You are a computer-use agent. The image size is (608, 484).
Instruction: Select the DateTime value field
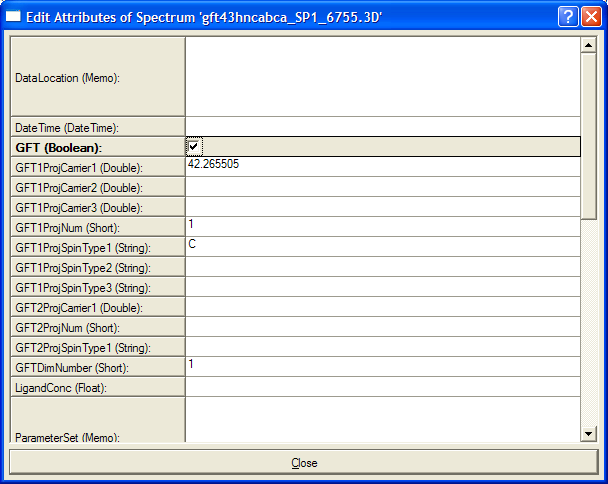(x=382, y=127)
